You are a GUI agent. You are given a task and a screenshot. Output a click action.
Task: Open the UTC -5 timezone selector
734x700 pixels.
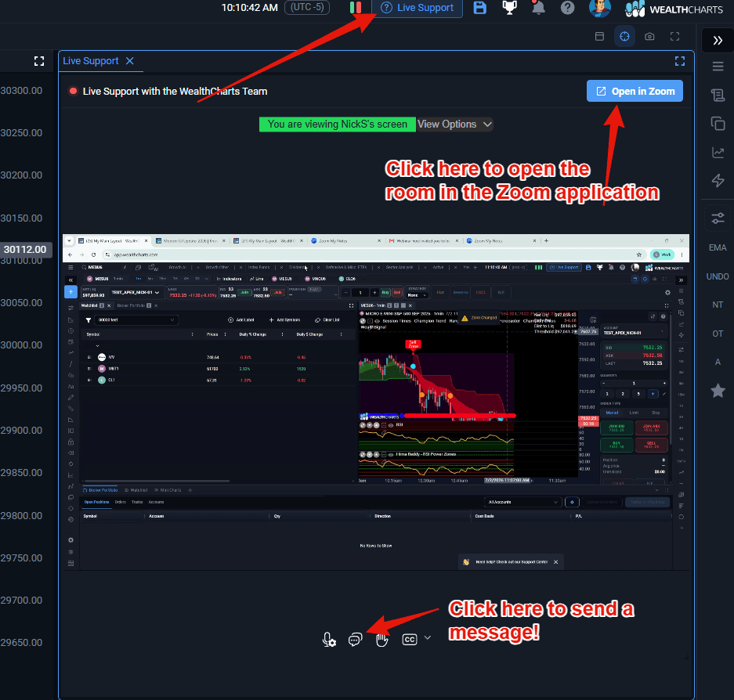(x=307, y=8)
